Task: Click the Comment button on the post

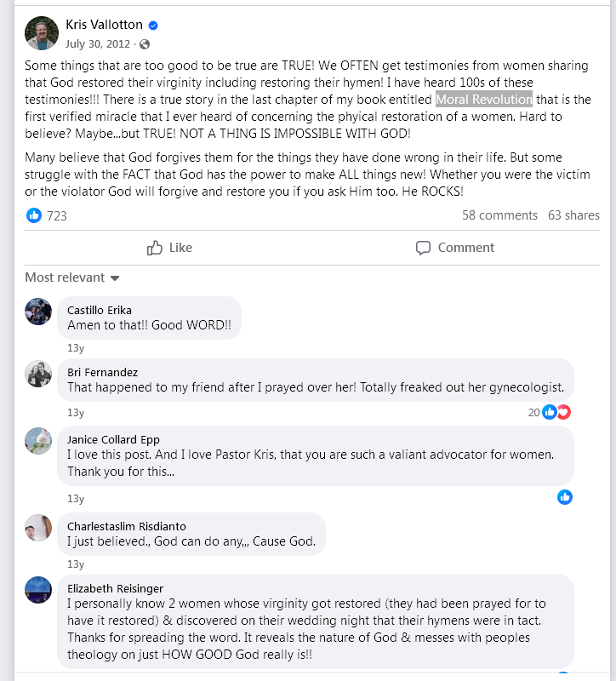Action: pyautogui.click(x=454, y=248)
